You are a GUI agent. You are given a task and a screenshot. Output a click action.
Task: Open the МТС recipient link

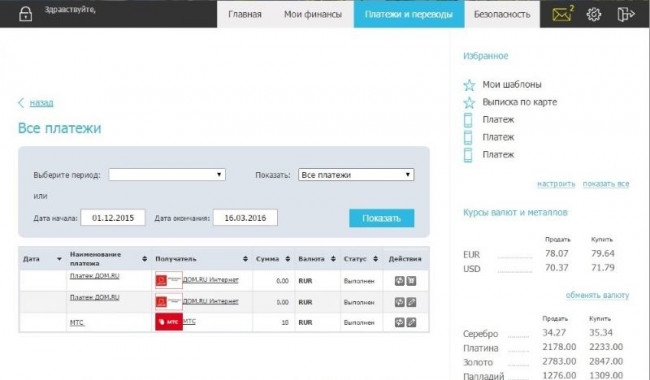pos(189,321)
